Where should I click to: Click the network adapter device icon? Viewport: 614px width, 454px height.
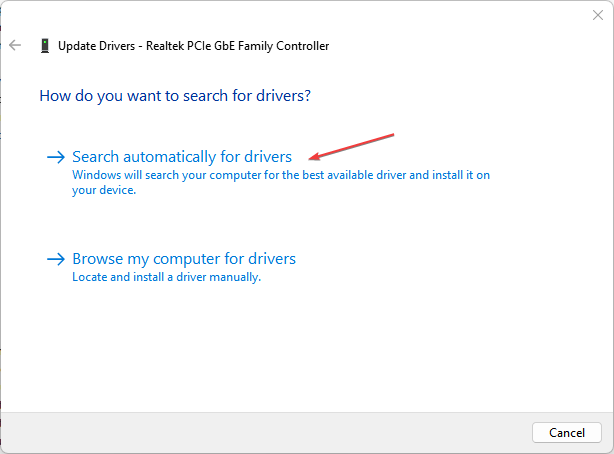tap(44, 46)
